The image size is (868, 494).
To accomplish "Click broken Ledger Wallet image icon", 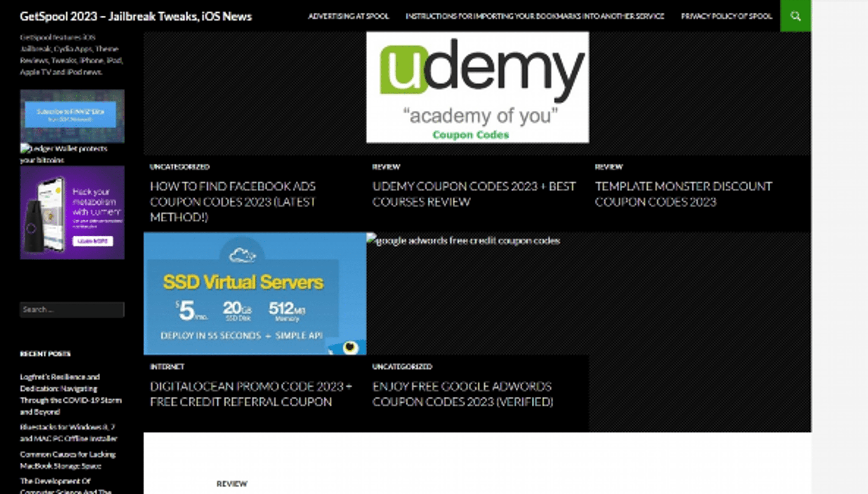I will [x=25, y=148].
